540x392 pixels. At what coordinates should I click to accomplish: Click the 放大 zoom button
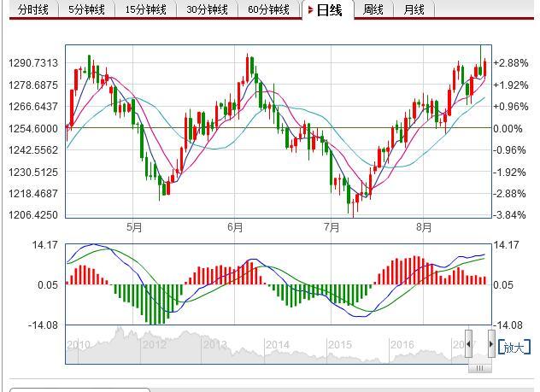pyautogui.click(x=512, y=347)
